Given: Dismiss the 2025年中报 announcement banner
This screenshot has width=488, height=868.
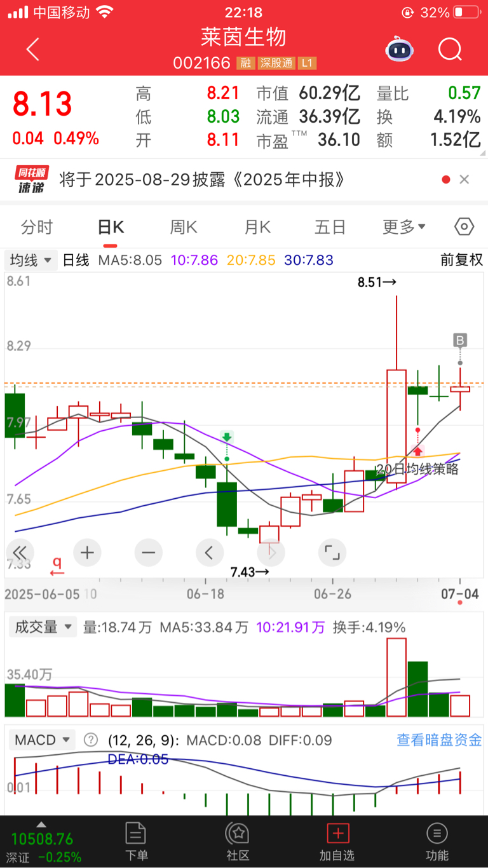Looking at the screenshot, I should pos(464,180).
